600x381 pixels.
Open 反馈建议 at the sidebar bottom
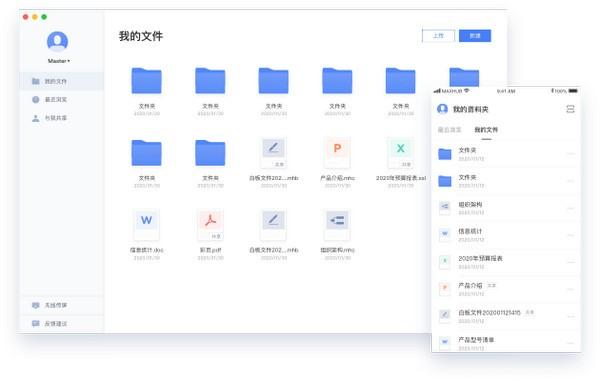pos(61,324)
